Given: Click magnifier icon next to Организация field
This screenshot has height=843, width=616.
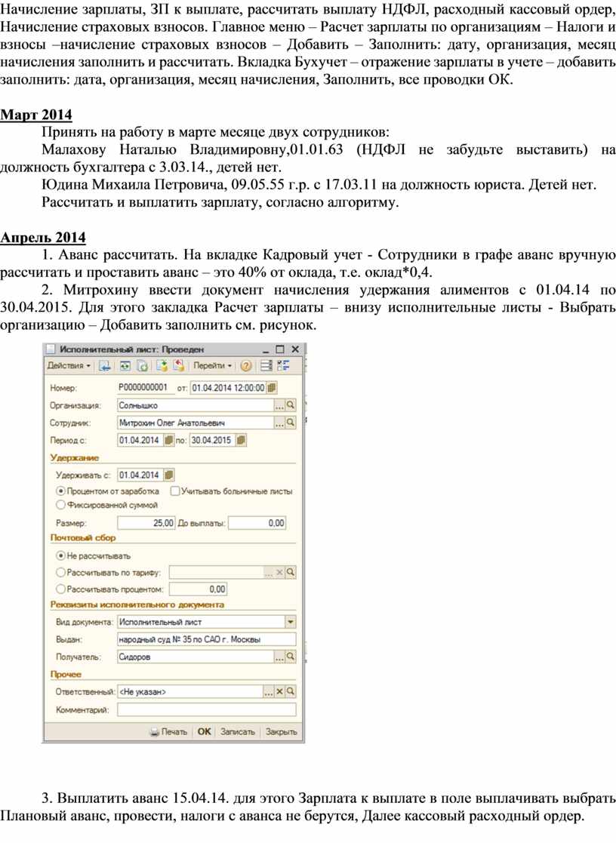Looking at the screenshot, I should 291,406.
